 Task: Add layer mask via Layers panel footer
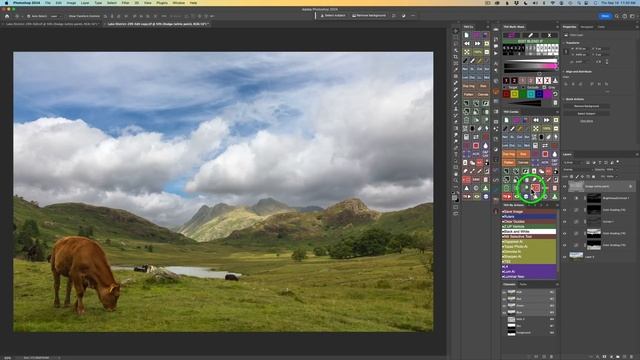tap(604, 356)
